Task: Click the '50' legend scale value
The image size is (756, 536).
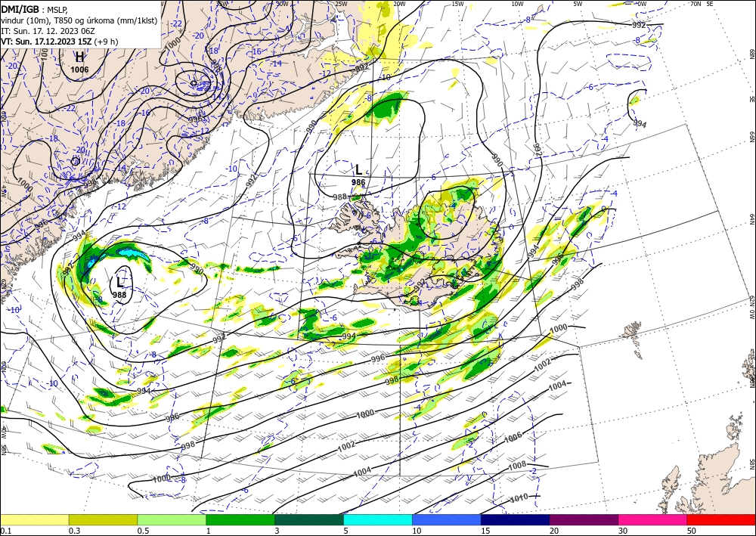Action: coord(692,531)
